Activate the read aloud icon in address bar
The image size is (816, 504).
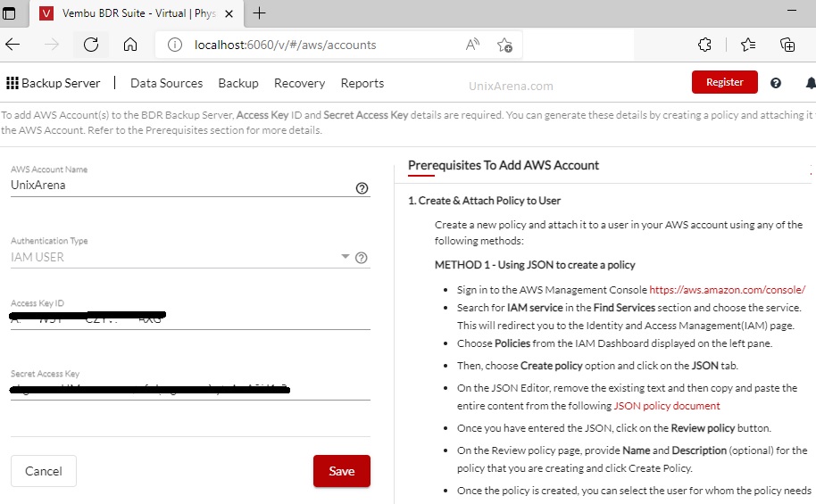click(472, 45)
